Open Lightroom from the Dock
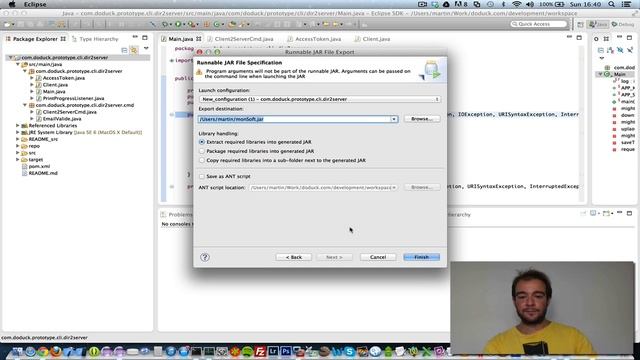 (273, 351)
